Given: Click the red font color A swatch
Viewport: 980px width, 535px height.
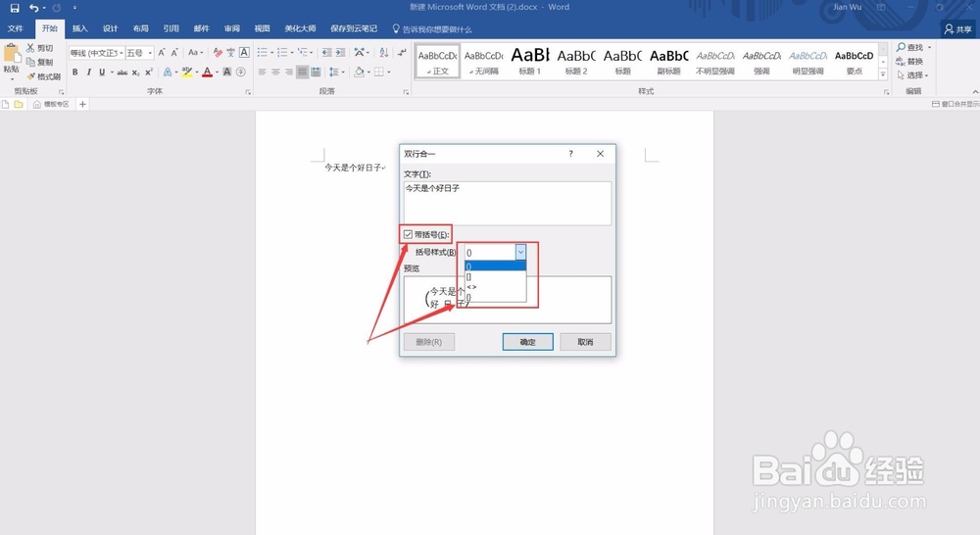Looking at the screenshot, I should point(208,72).
